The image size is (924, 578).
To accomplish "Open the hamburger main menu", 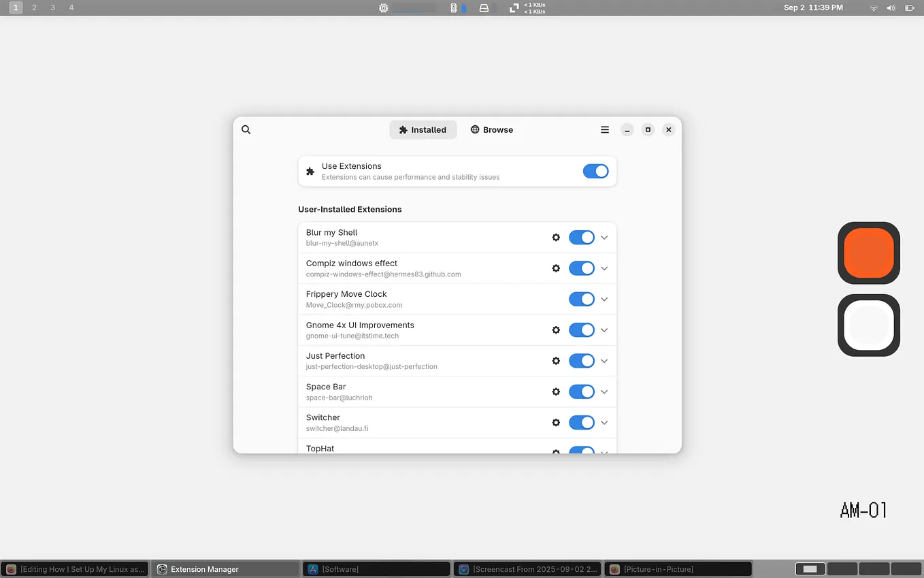I will [x=604, y=129].
